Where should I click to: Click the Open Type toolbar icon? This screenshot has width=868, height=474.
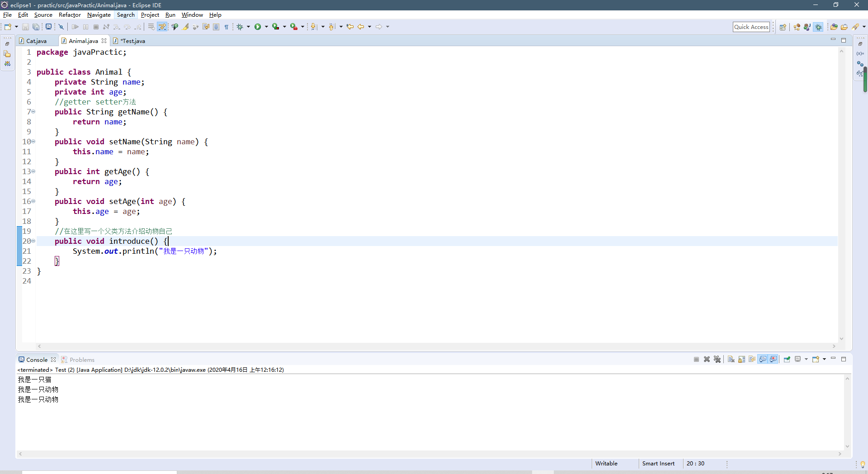pos(175,27)
